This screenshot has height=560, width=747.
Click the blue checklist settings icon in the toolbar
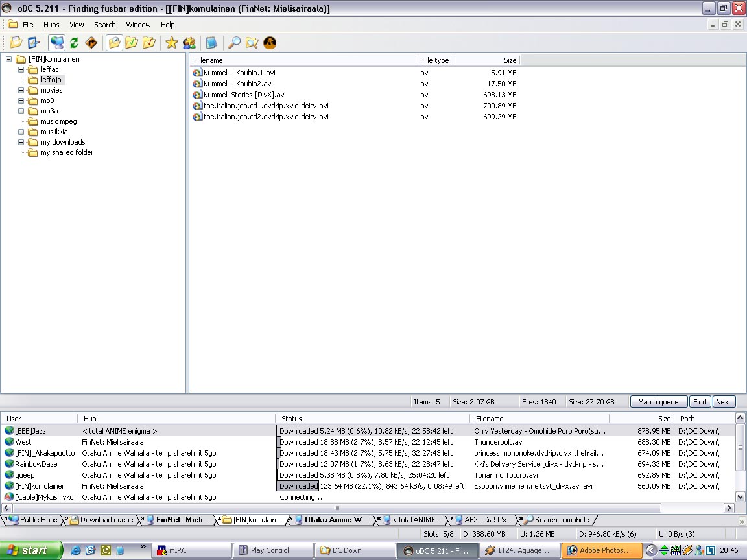click(33, 43)
